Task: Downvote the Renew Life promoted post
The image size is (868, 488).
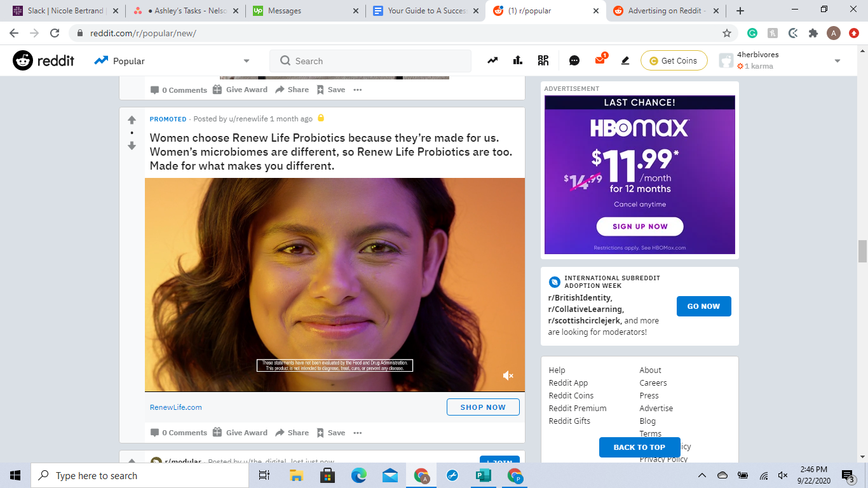Action: pyautogui.click(x=132, y=146)
